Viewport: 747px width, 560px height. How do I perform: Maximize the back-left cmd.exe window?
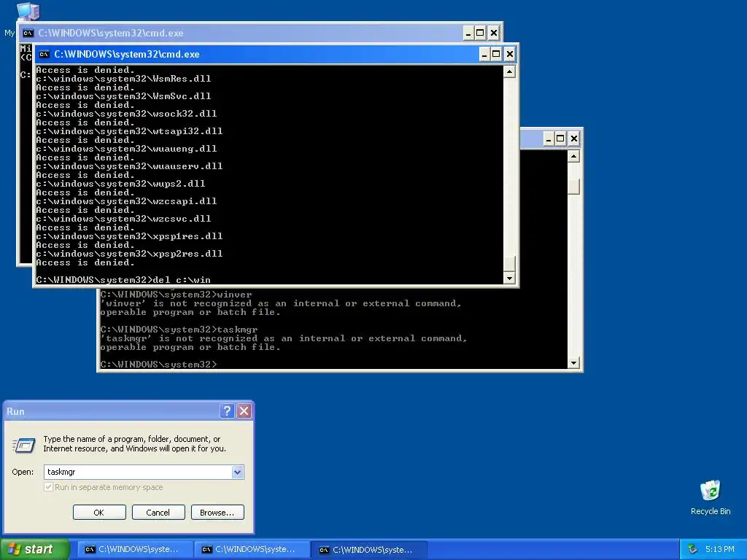[x=480, y=33]
